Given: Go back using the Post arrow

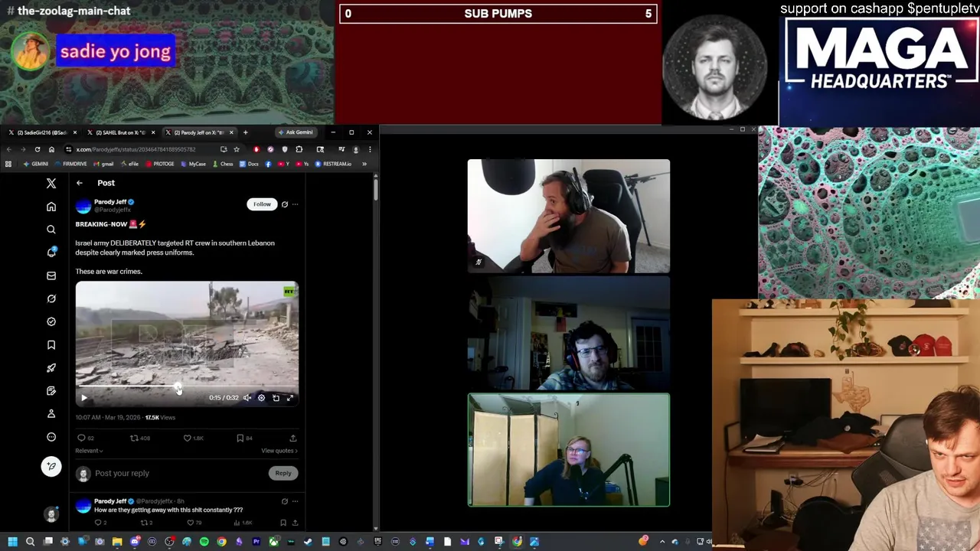Looking at the screenshot, I should pos(79,183).
